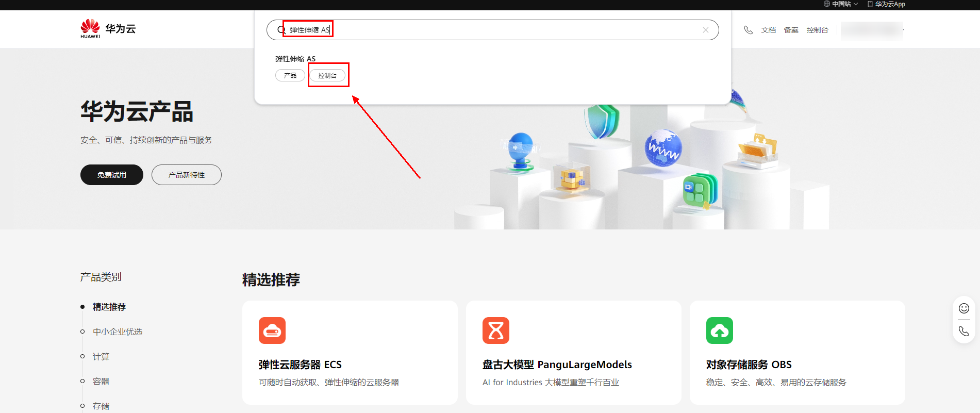Select 精选推荐 product category

109,307
